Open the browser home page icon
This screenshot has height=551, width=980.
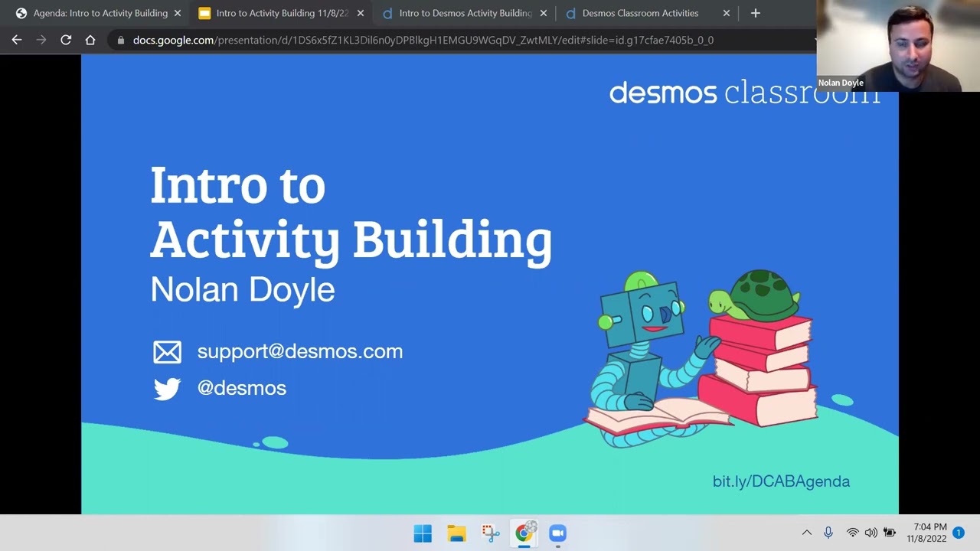coord(90,40)
